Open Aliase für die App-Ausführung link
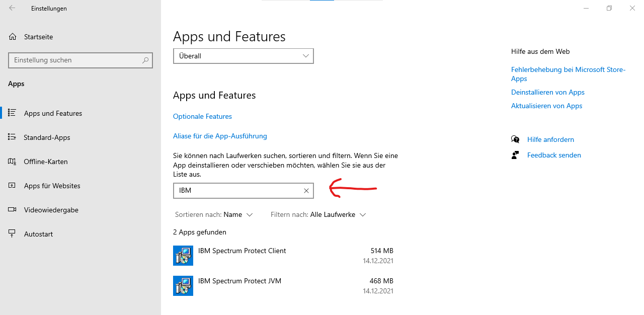 (220, 136)
